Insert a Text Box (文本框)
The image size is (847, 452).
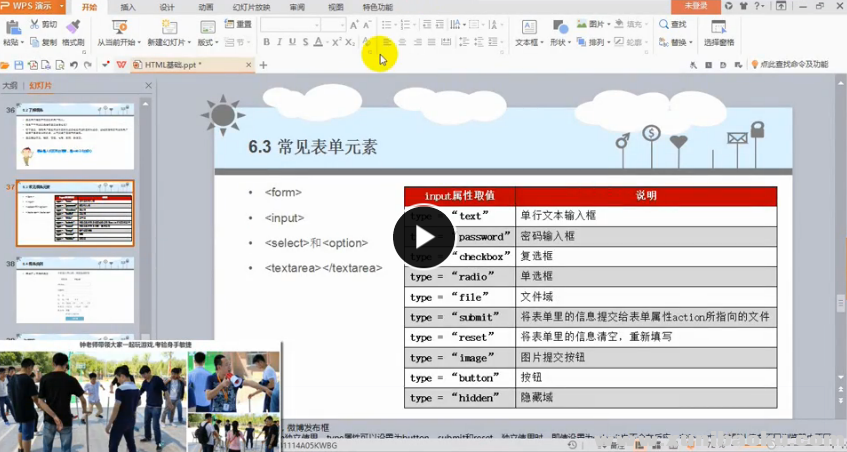pos(527,30)
